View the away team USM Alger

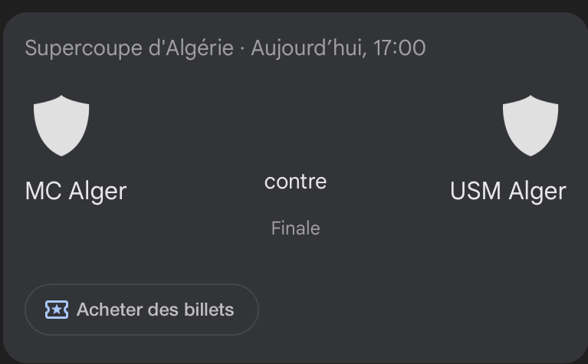coord(508,191)
